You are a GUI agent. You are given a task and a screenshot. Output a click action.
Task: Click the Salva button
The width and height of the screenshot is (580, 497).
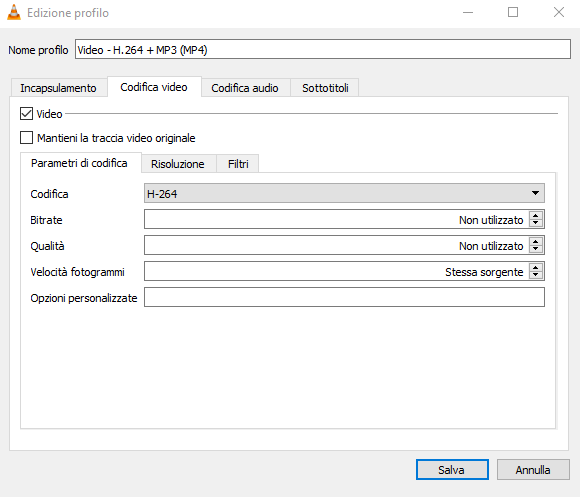[x=452, y=470]
